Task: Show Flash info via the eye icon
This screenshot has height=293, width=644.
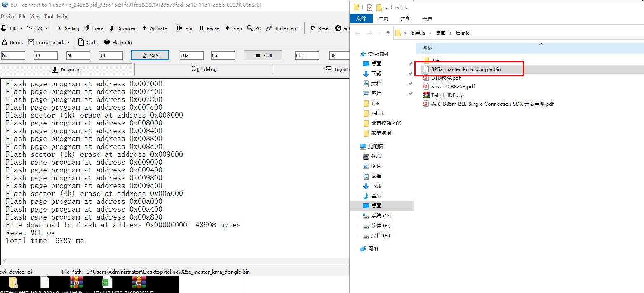Action: click(x=118, y=43)
